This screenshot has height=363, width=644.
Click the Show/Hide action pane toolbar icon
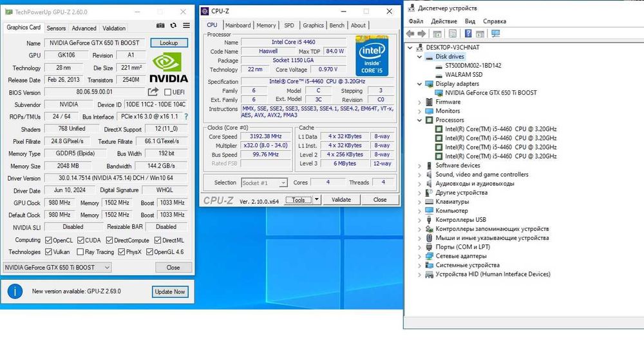click(480, 34)
